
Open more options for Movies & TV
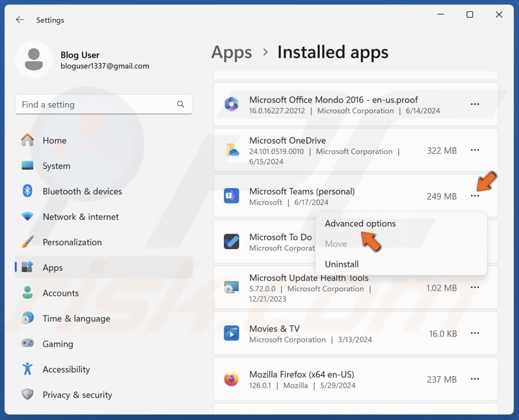click(x=474, y=333)
